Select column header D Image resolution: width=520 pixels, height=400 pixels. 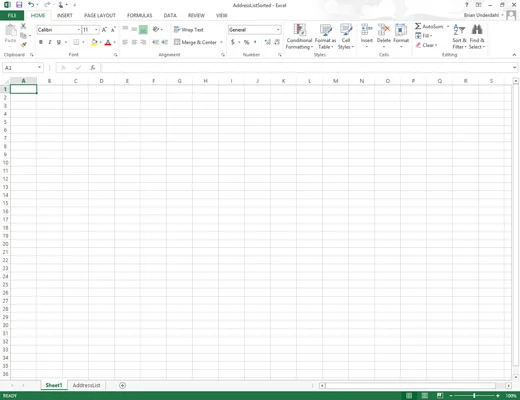(101, 81)
